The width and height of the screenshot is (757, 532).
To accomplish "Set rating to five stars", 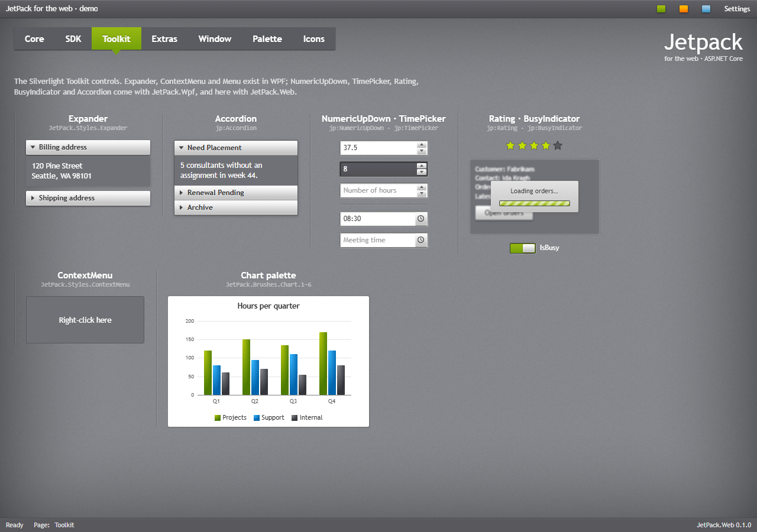I will [x=558, y=145].
